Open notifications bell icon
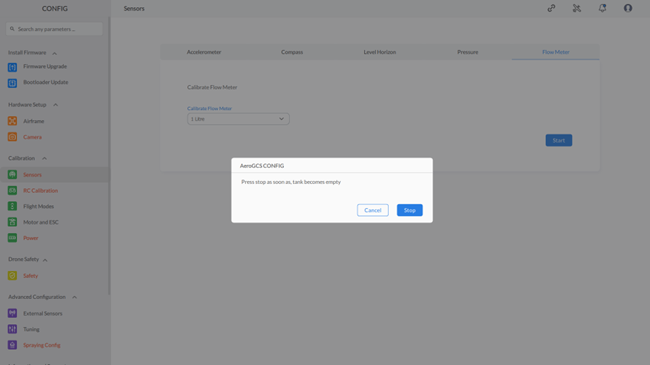 [x=602, y=8]
